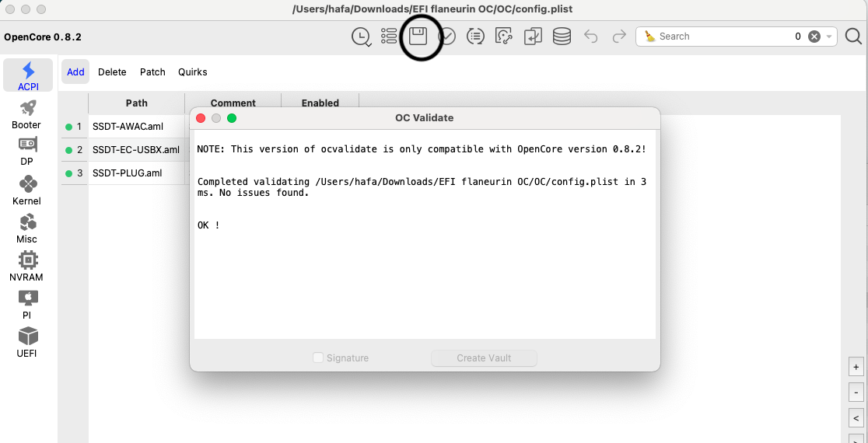Zoom the OC Validate dialog via green button
The height and width of the screenshot is (443, 868).
pyautogui.click(x=232, y=118)
